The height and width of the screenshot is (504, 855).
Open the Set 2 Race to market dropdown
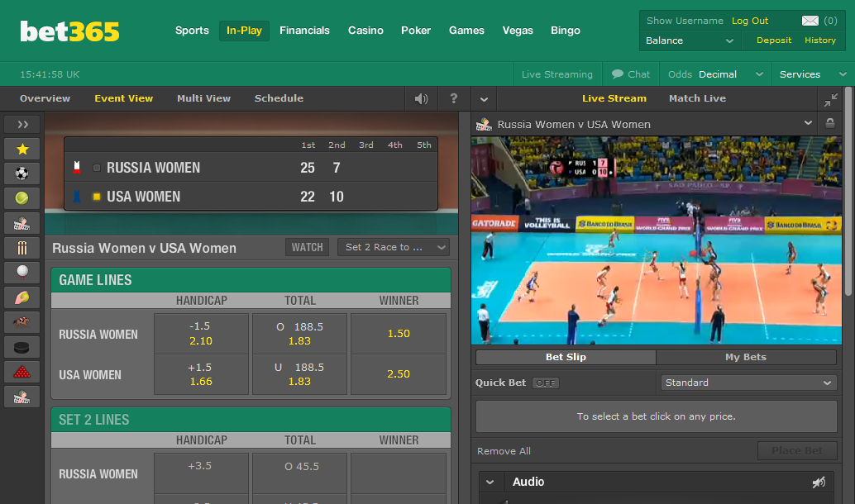tap(394, 247)
